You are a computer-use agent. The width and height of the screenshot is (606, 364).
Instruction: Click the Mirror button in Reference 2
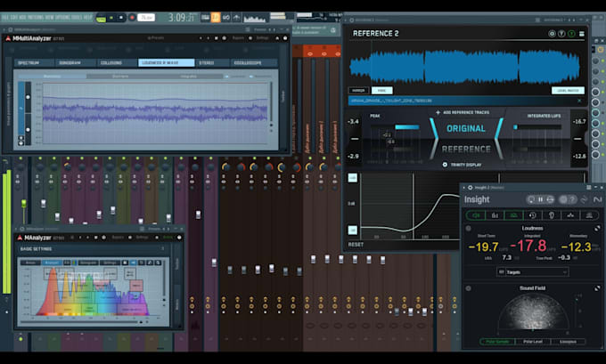click(358, 90)
